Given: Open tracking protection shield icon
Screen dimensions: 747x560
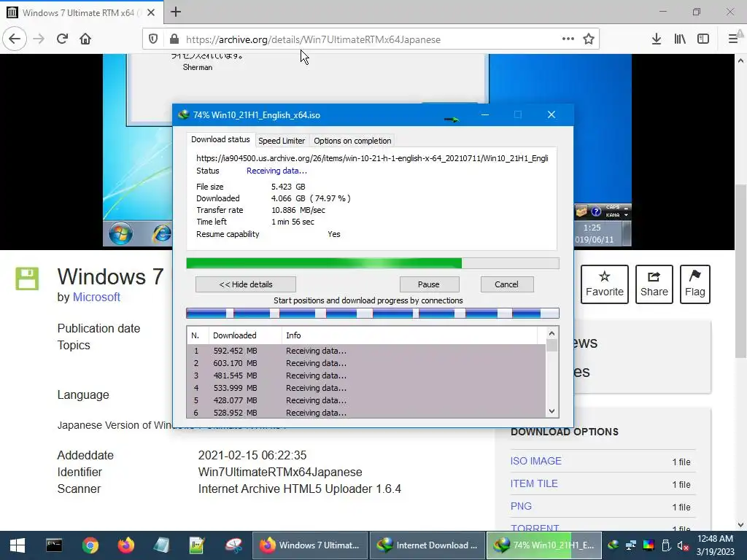Looking at the screenshot, I should click(153, 39).
